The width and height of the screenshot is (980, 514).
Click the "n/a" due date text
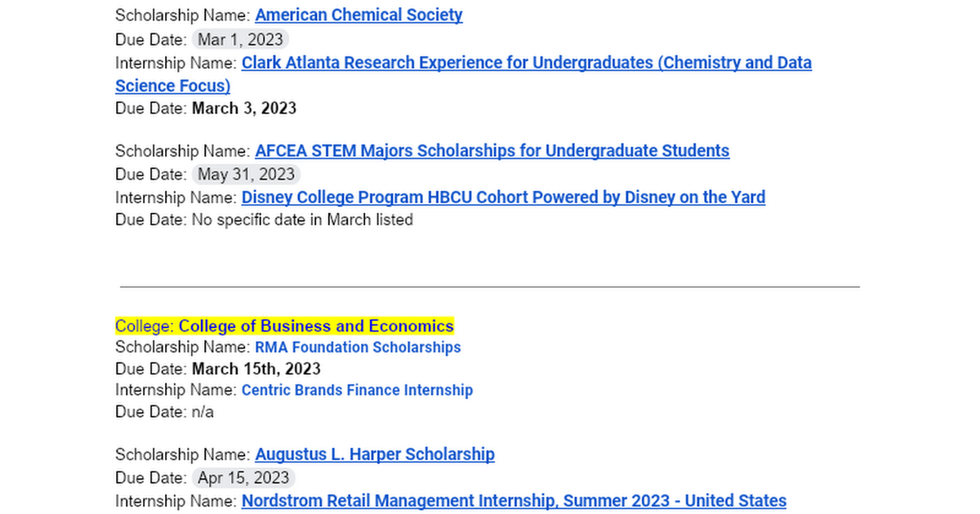coord(203,412)
